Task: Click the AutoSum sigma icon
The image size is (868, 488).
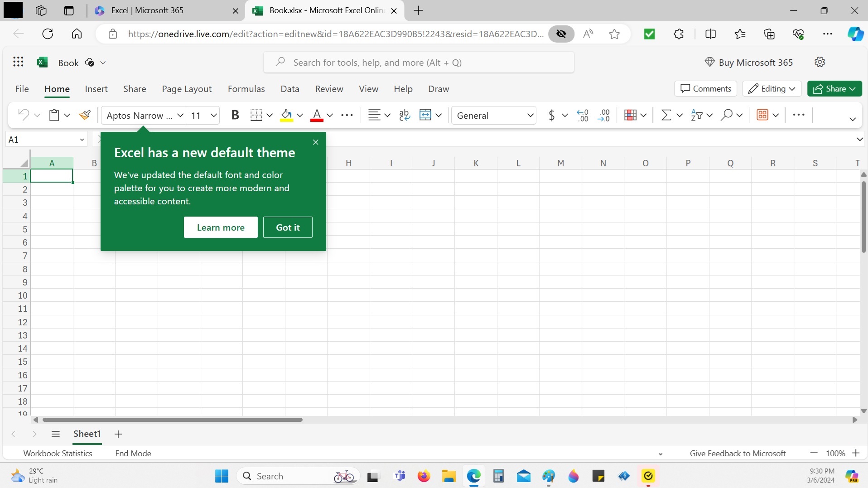Action: click(x=666, y=115)
